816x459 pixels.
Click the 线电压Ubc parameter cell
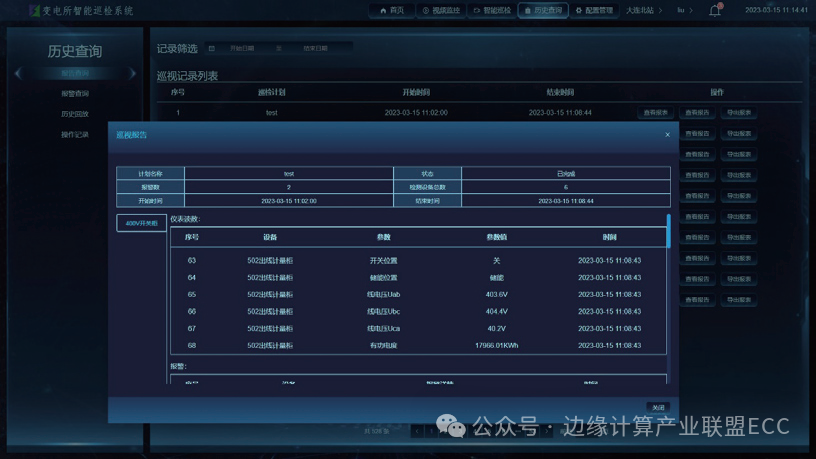tap(384, 312)
